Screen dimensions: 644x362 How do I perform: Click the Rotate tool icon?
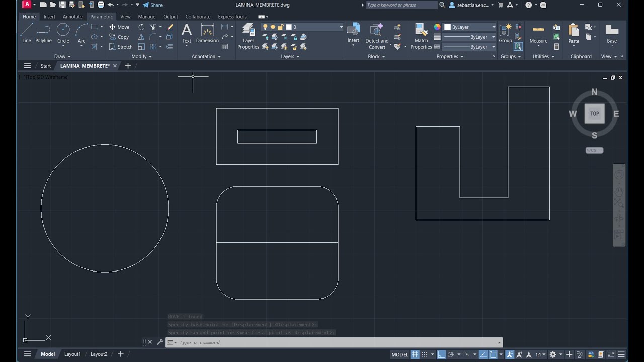pos(141,27)
